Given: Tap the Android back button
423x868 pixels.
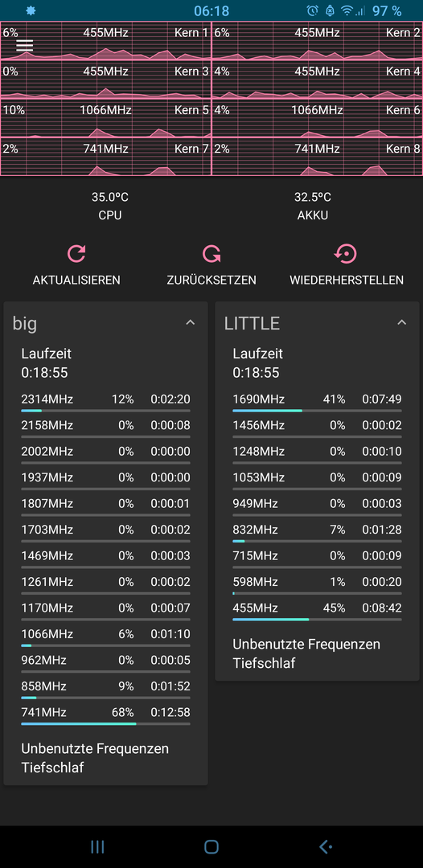Looking at the screenshot, I should pos(326,846).
